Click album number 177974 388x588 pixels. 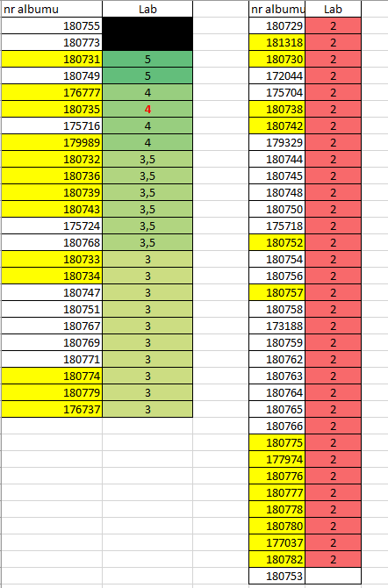pos(277,460)
